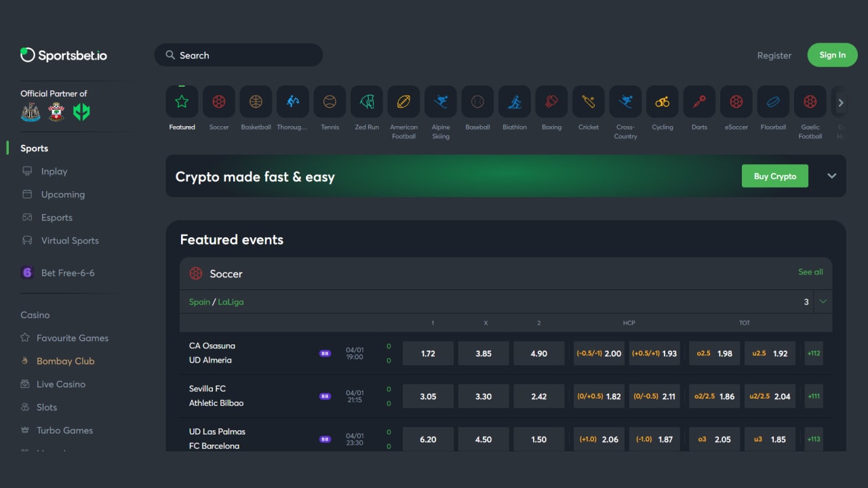The width and height of the screenshot is (868, 488).
Task: Select draw odds 3.85 for Osasuna match
Action: [484, 353]
